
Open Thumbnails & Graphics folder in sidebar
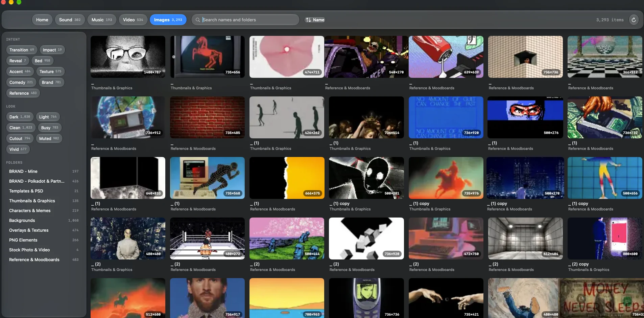pyautogui.click(x=44, y=201)
